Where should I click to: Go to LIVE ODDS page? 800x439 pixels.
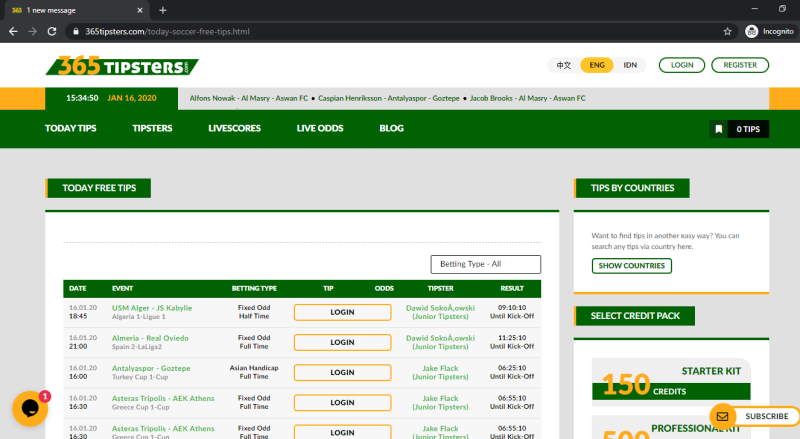[320, 129]
